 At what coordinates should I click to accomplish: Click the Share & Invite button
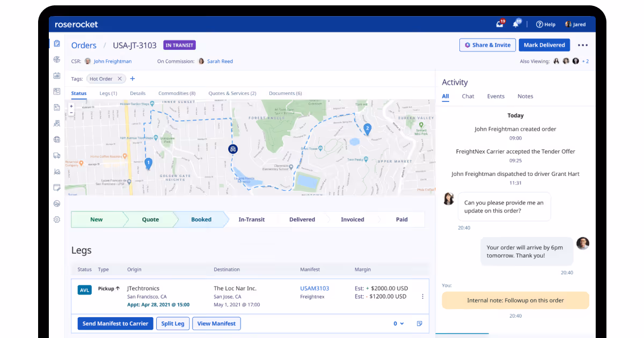pos(487,45)
